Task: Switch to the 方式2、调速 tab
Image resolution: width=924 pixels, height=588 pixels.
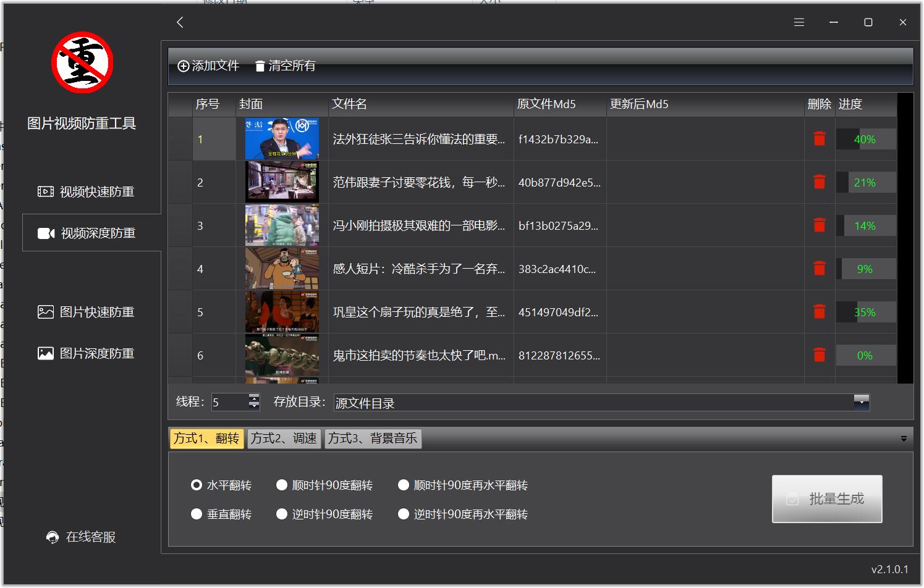Action: coord(284,439)
